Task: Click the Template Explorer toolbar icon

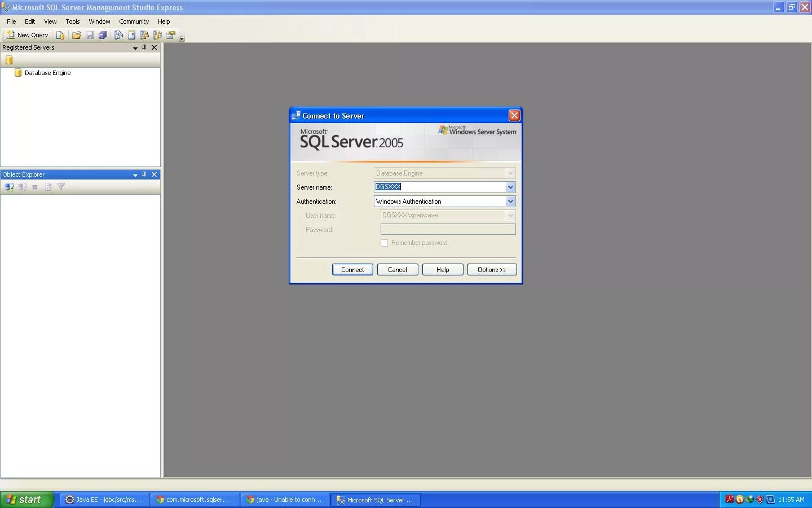Action: 157,35
